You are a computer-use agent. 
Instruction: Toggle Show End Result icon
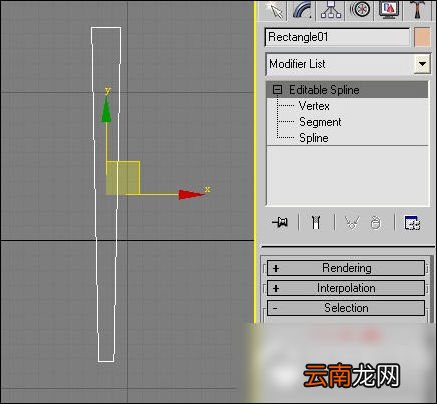pyautogui.click(x=316, y=222)
